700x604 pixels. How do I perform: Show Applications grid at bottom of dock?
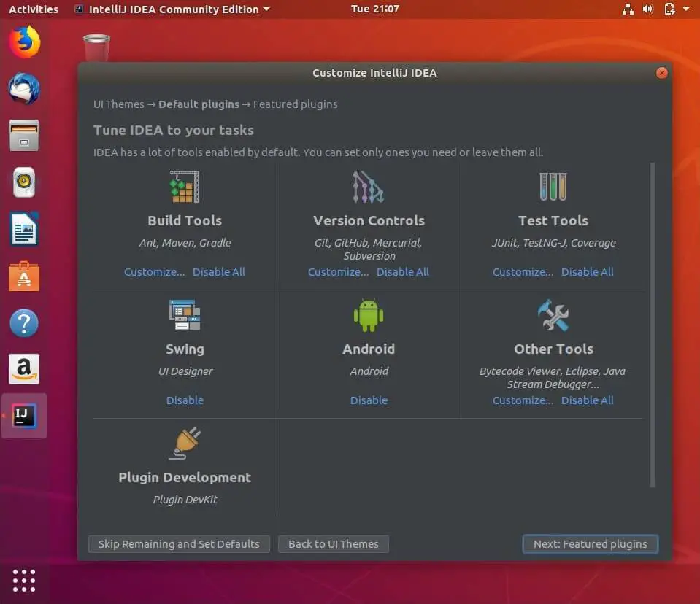point(24,581)
